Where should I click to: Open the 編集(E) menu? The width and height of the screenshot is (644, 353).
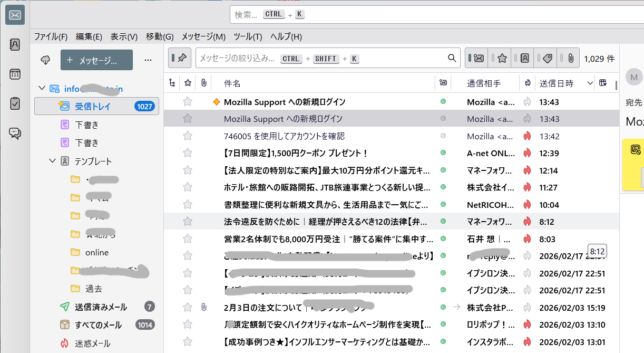89,36
